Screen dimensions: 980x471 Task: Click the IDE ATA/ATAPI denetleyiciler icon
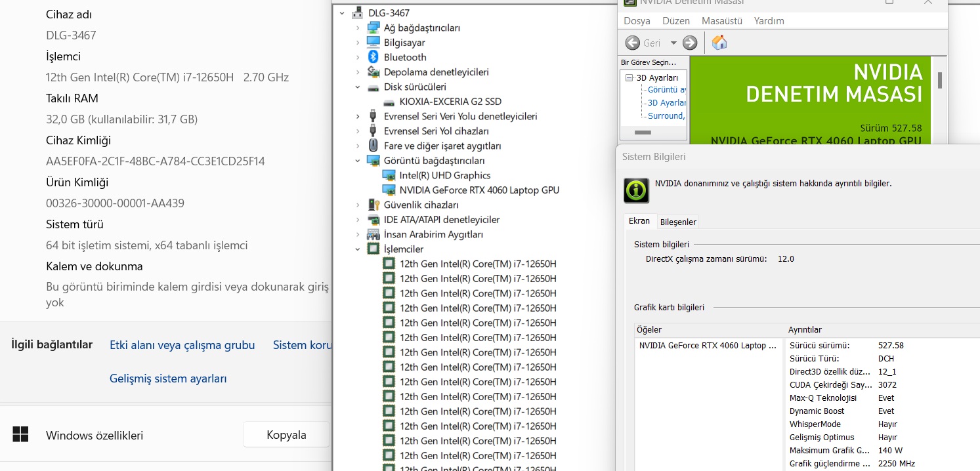[x=373, y=219]
